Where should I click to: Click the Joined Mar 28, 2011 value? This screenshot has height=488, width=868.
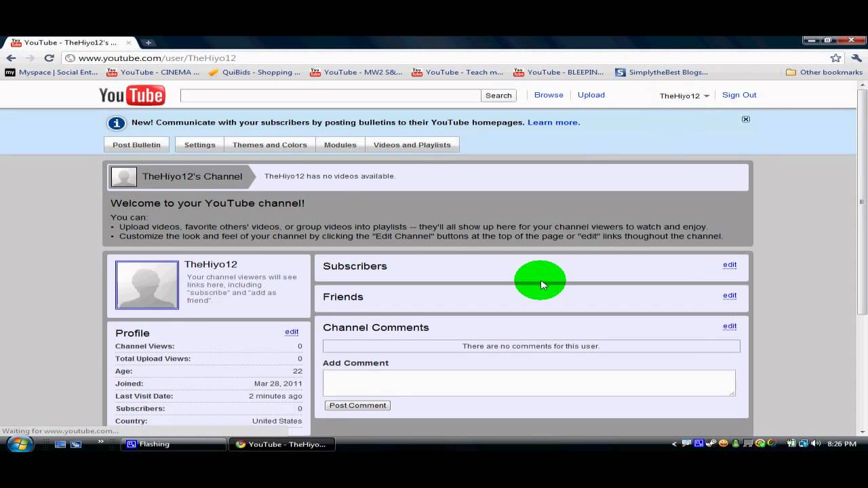[x=278, y=384]
